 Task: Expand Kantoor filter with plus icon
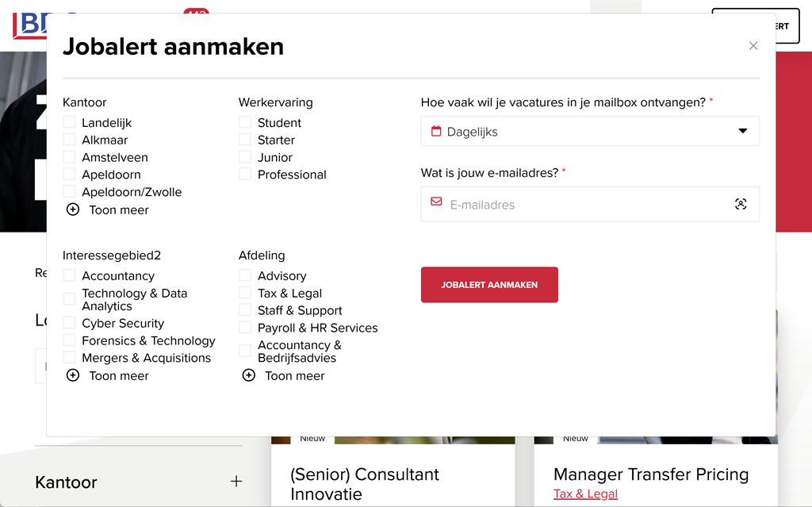point(236,482)
